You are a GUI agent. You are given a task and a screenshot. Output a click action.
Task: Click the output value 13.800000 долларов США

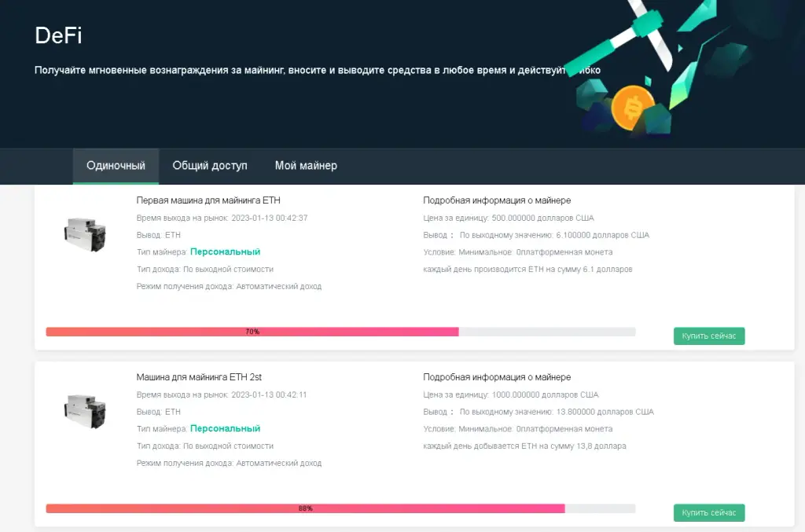(x=605, y=412)
